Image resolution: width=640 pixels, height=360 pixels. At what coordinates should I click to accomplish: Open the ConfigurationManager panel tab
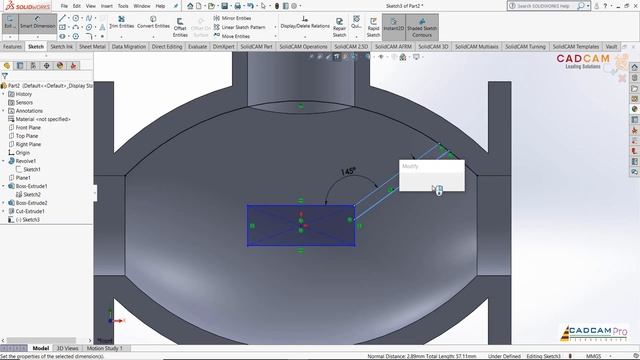click(33, 66)
